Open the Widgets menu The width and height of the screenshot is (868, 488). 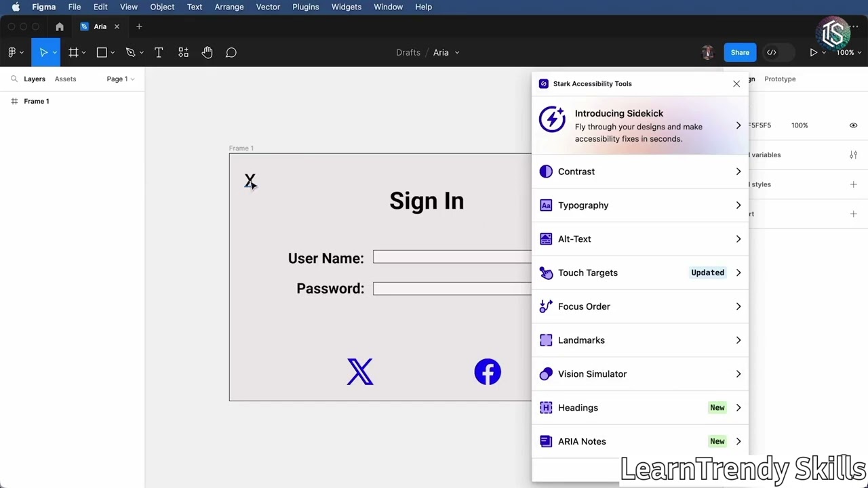click(347, 7)
